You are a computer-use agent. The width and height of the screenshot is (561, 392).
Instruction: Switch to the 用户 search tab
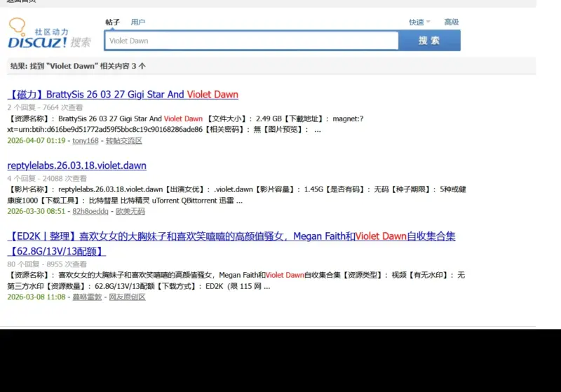(x=137, y=22)
